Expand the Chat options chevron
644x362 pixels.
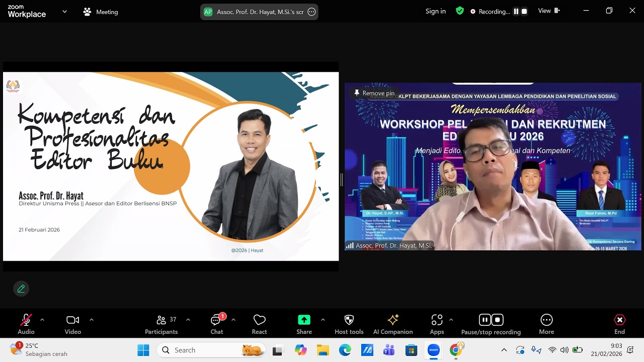[x=233, y=320]
